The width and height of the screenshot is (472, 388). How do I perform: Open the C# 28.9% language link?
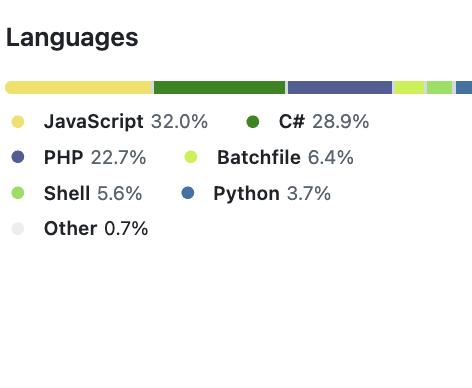324,121
